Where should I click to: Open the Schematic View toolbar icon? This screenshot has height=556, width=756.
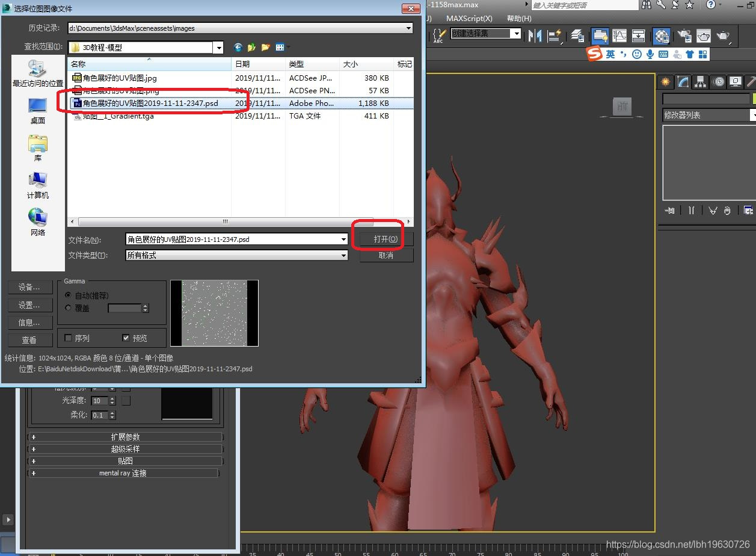pos(638,36)
